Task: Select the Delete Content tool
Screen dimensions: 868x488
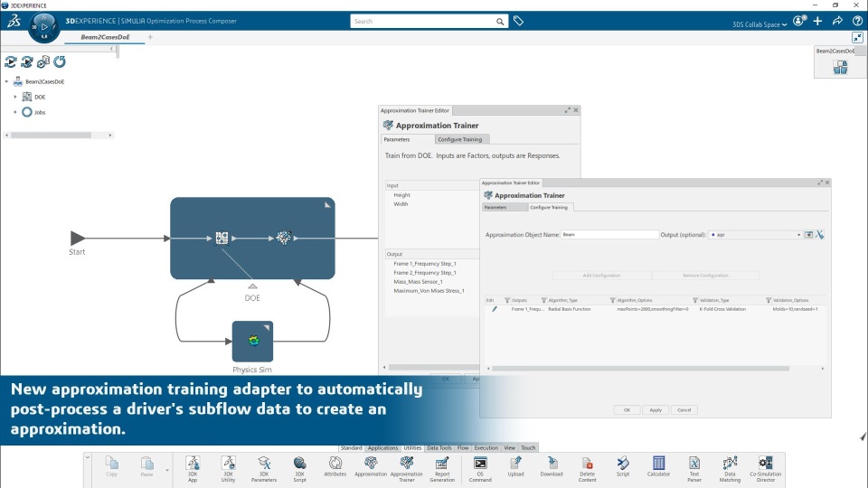Action: [587, 468]
